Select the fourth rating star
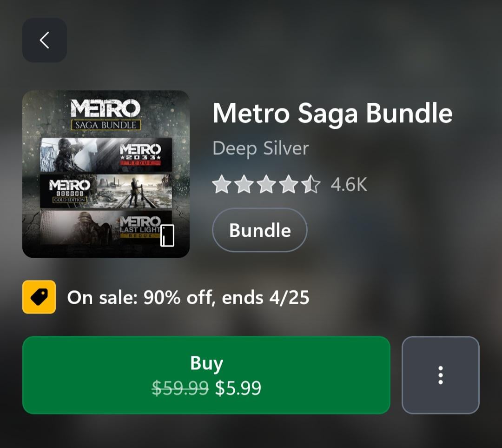This screenshot has width=502, height=448. 288,185
